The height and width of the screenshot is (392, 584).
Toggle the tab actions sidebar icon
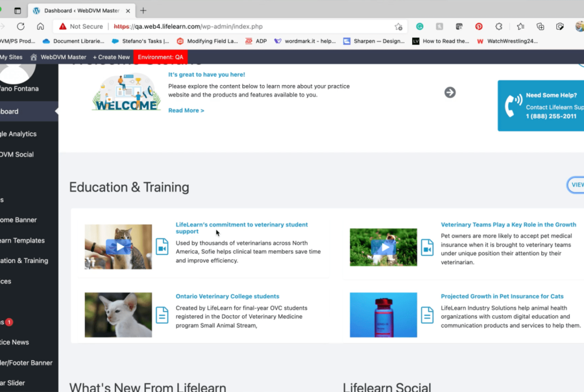pos(18,10)
